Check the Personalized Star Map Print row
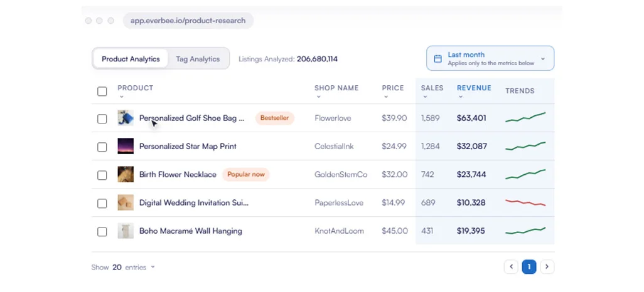644x292 pixels. tap(102, 147)
